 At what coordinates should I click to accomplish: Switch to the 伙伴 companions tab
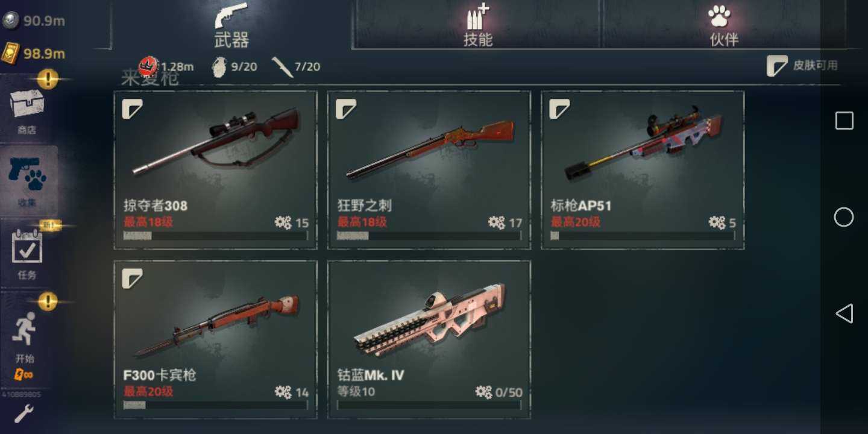[723, 25]
